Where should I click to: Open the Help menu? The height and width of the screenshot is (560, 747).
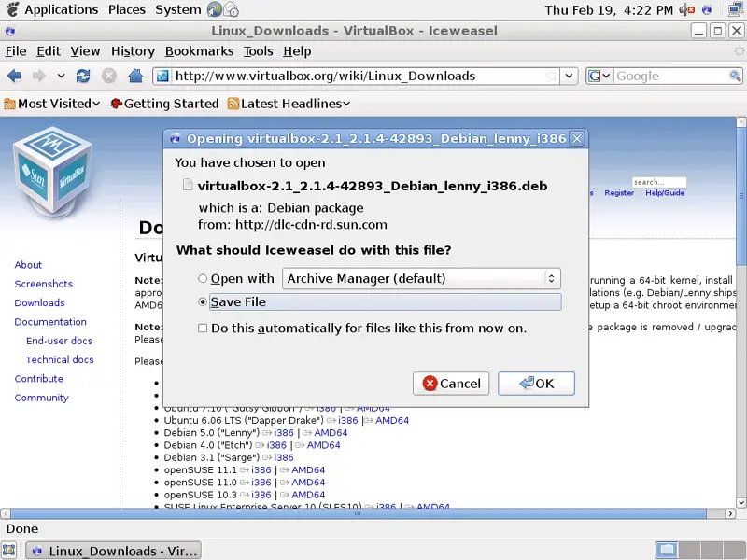[x=297, y=51]
